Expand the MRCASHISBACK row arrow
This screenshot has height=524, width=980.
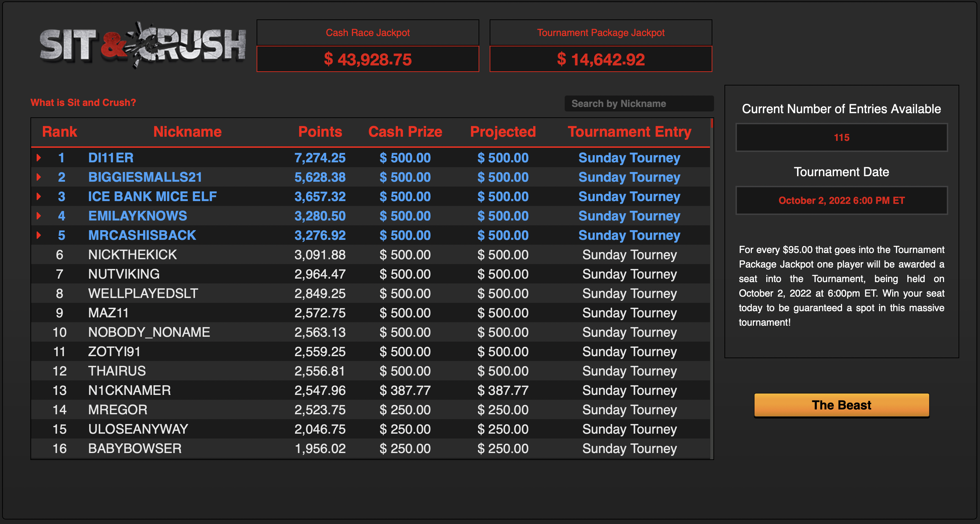click(38, 235)
